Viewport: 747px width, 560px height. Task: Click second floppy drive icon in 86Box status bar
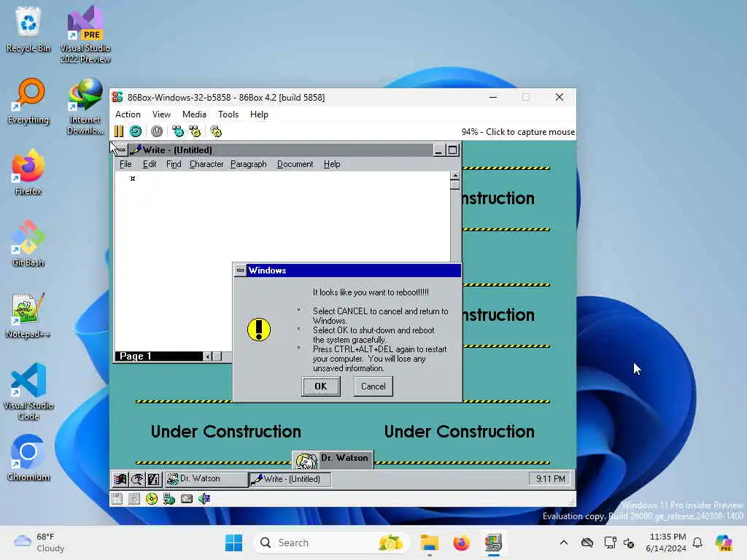(134, 499)
